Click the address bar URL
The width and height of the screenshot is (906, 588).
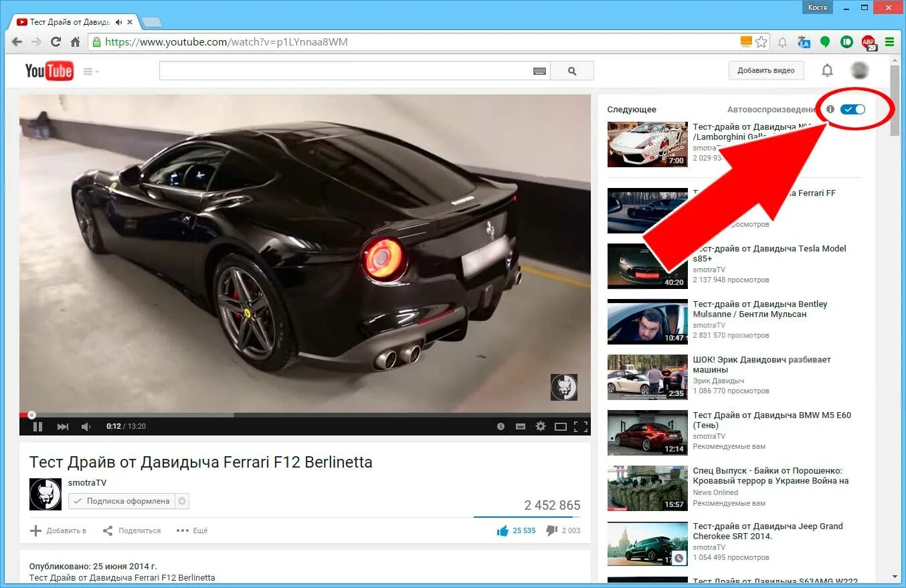[x=227, y=42]
